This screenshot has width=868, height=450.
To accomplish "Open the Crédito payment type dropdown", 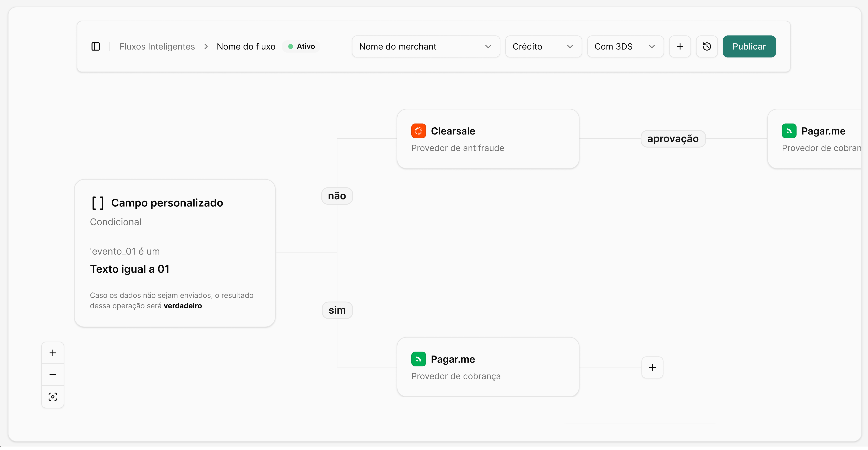I will 543,46.
